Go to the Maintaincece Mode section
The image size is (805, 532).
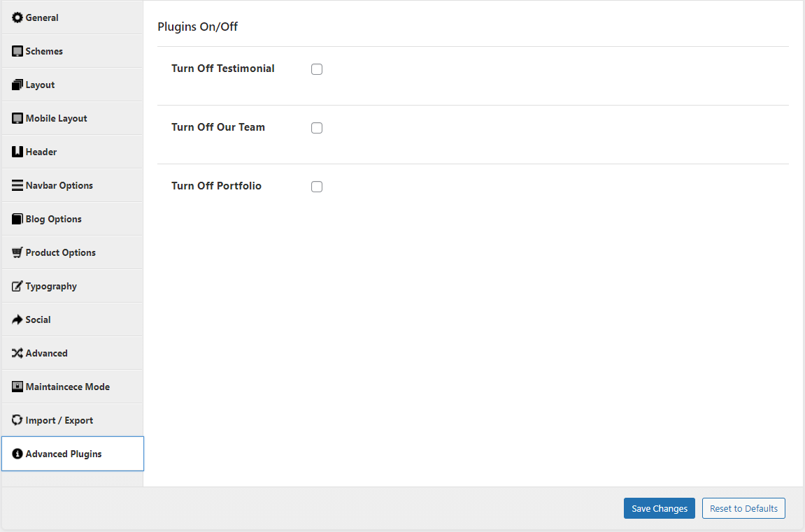click(67, 387)
